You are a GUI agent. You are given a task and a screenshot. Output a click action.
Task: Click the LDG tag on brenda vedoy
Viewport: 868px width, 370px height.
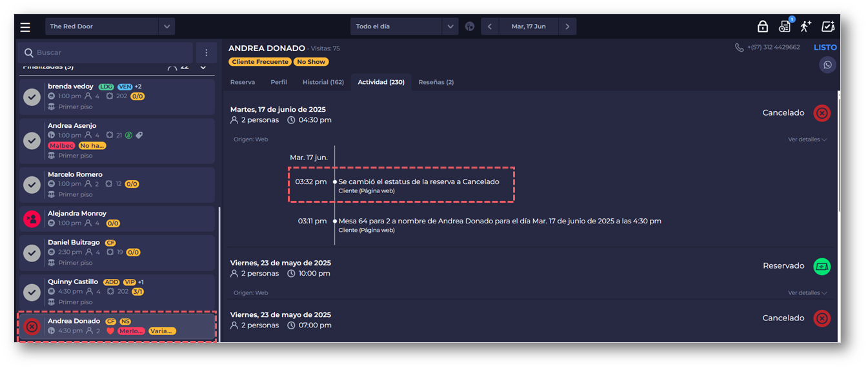click(x=106, y=87)
